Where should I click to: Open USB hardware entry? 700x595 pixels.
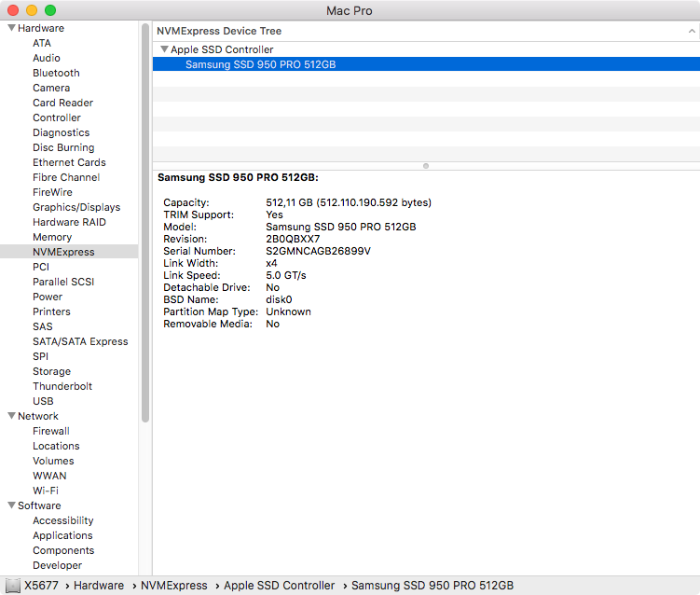(43, 401)
